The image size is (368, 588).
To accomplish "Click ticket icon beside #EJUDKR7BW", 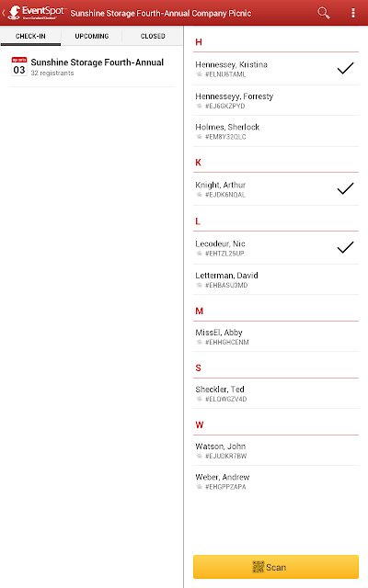I will point(200,456).
